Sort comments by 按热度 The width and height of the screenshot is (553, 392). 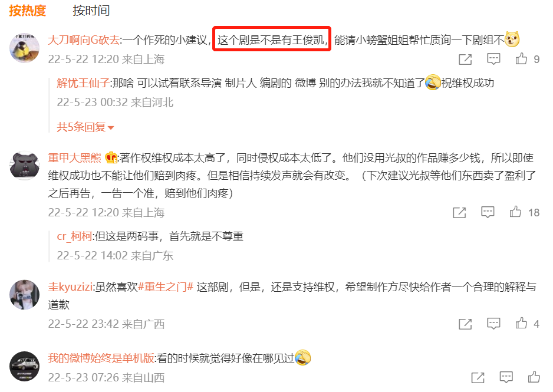[28, 11]
